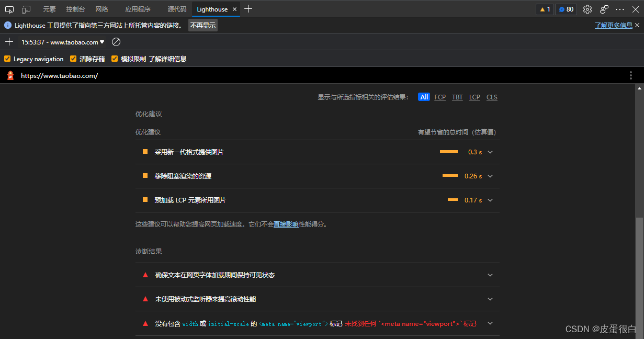Click the orange square beside 预加载 LCP

coord(145,200)
